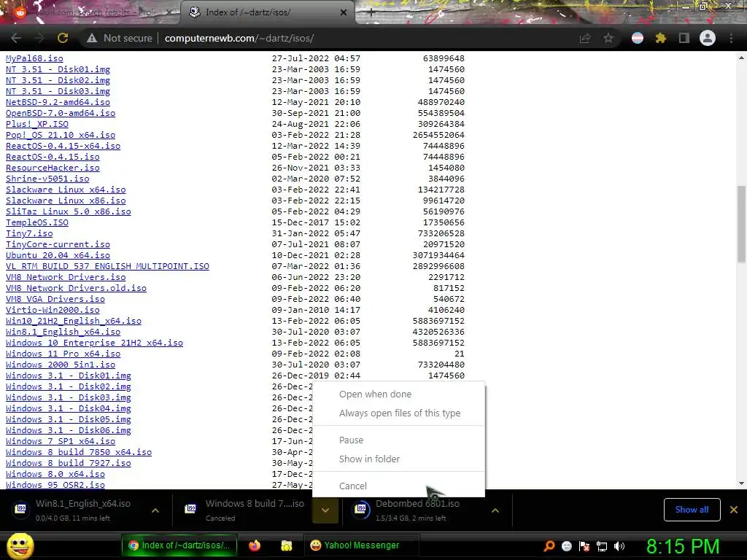Switch to Index of /~dartz/isos/ tab

tap(267, 12)
